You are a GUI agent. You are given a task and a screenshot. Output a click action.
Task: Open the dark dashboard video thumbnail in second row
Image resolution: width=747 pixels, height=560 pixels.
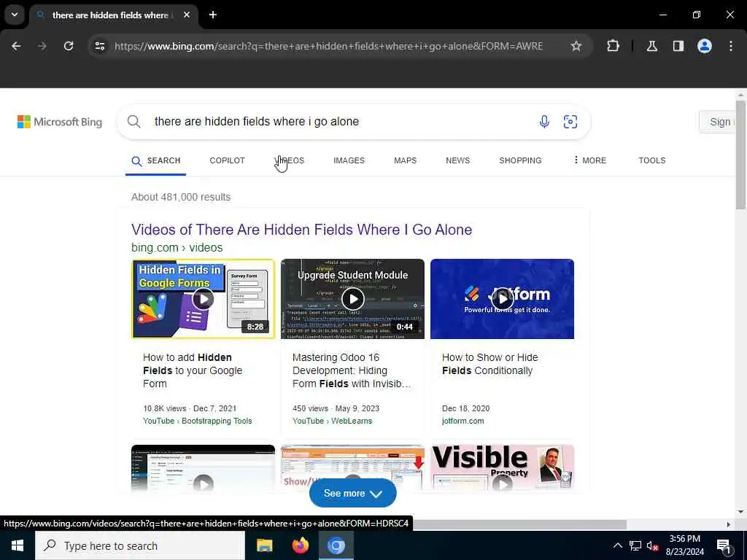tap(203, 467)
